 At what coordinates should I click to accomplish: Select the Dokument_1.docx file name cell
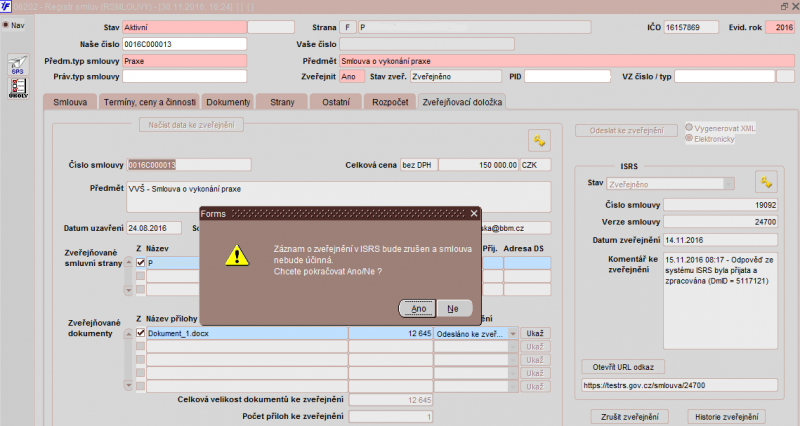[x=247, y=334]
